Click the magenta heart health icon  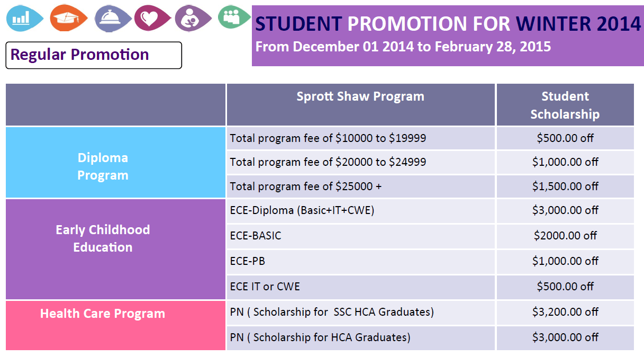click(x=152, y=18)
